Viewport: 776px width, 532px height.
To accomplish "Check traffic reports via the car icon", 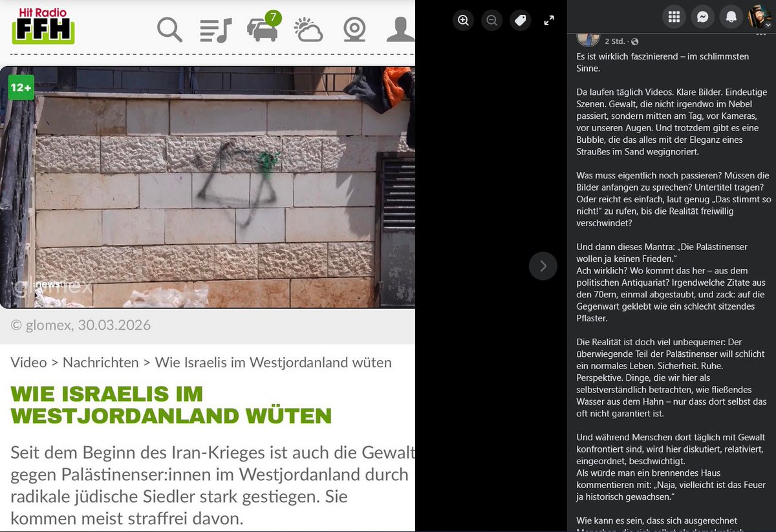I will point(264,30).
